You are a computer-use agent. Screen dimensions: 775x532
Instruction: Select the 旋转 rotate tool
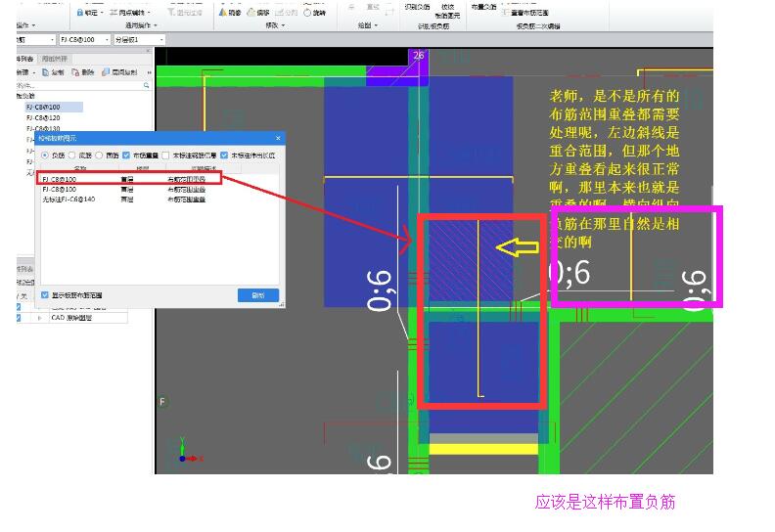pos(314,13)
